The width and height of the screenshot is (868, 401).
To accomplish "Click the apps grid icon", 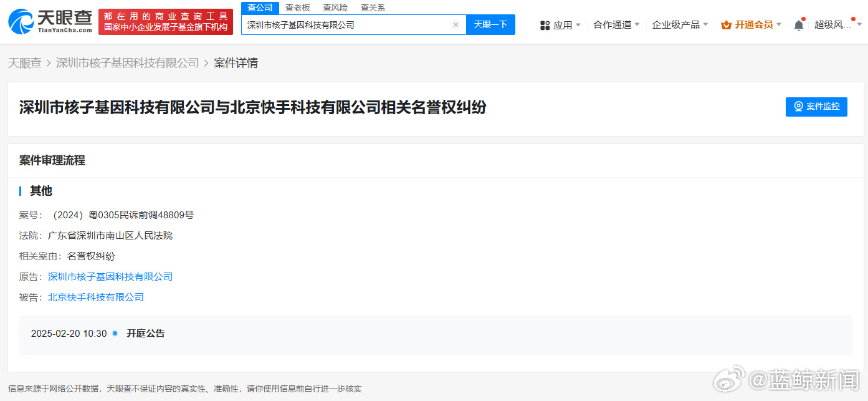I will (x=545, y=25).
